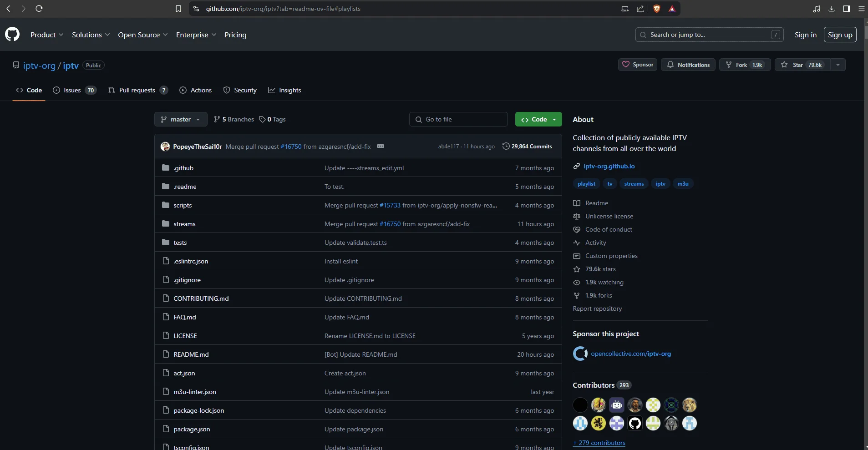This screenshot has width=868, height=450.
Task: Open the package.json file
Action: click(192, 429)
